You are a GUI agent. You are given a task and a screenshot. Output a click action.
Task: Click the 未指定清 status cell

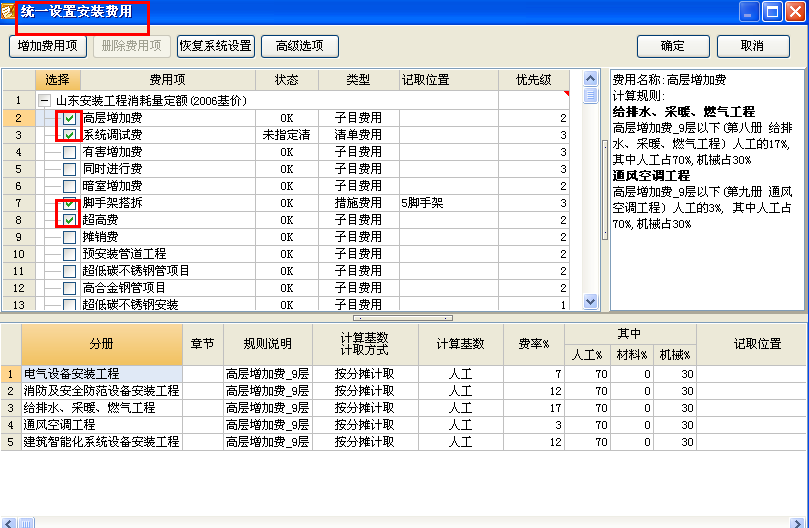[287, 135]
